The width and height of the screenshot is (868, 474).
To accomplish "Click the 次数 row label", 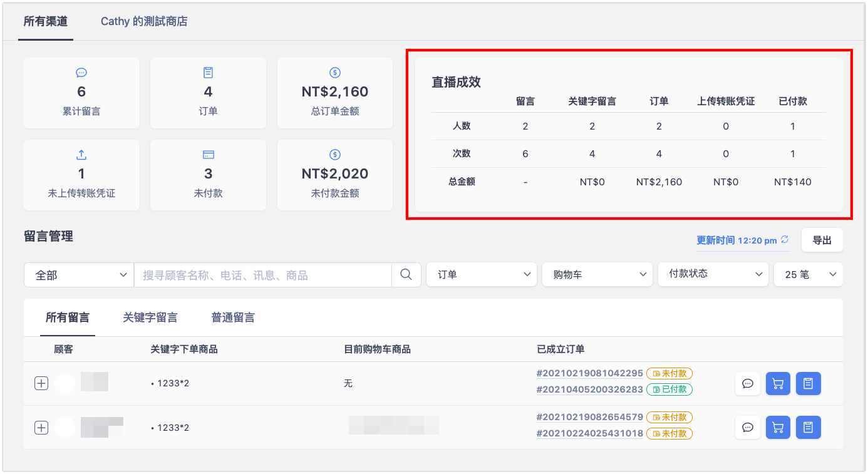I will pos(462,154).
